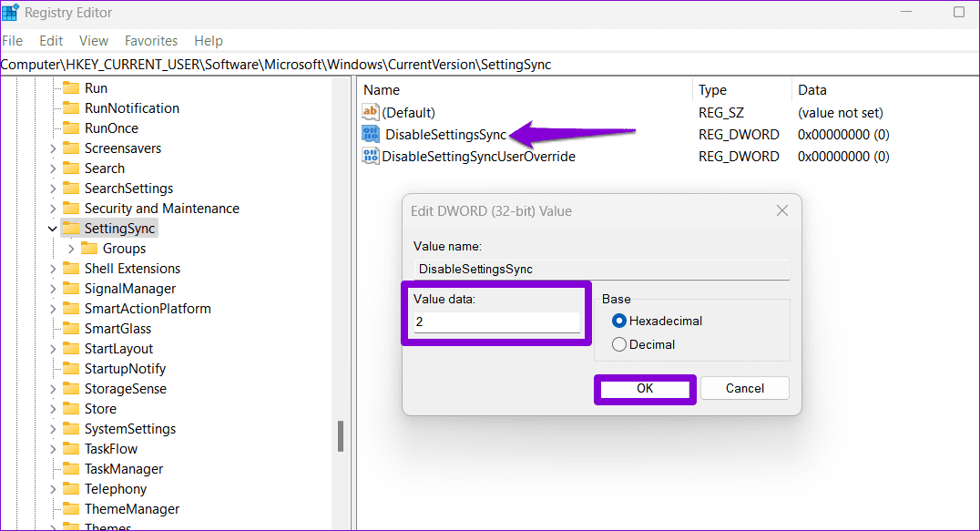Screen dimensions: 980x531
Task: Click the RunOnce folder icon
Action: (x=71, y=128)
